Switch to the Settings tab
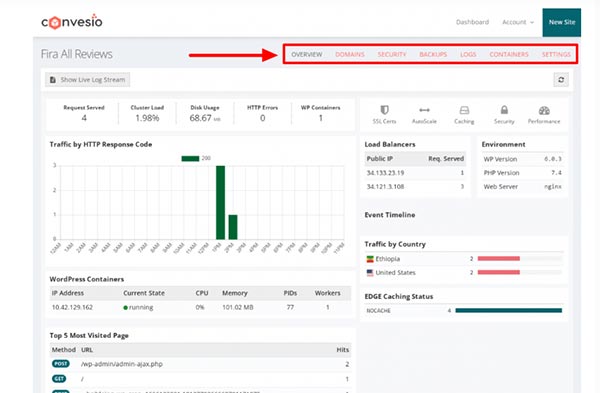The height and width of the screenshot is (393, 600). (x=556, y=54)
